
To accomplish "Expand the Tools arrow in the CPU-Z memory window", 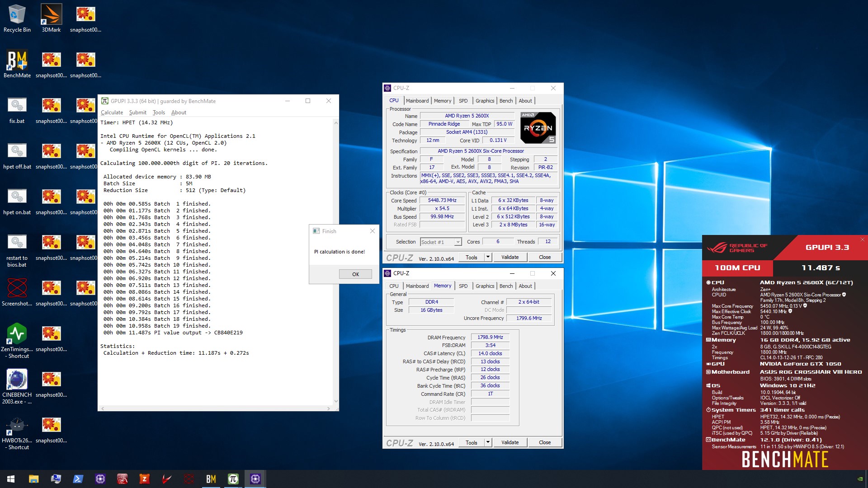I will click(x=488, y=442).
